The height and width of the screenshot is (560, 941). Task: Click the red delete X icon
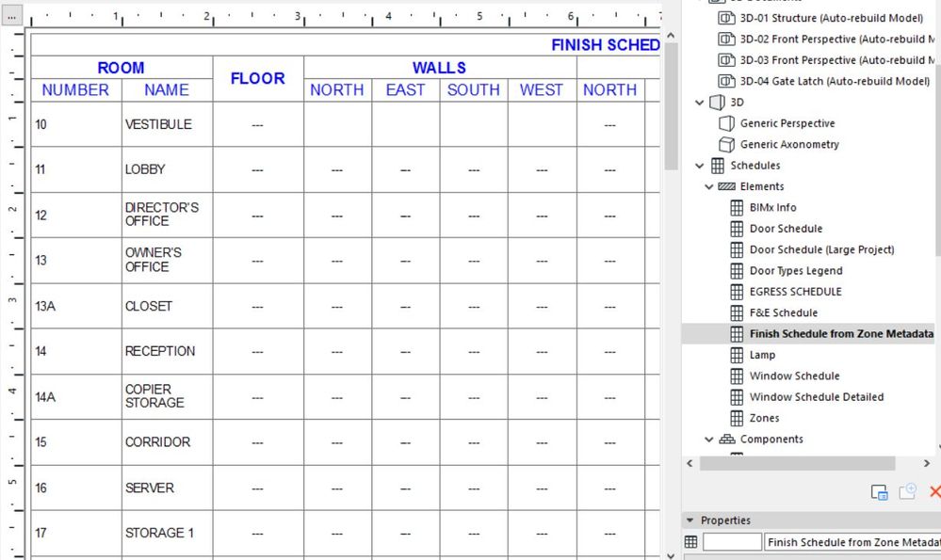[x=934, y=491]
